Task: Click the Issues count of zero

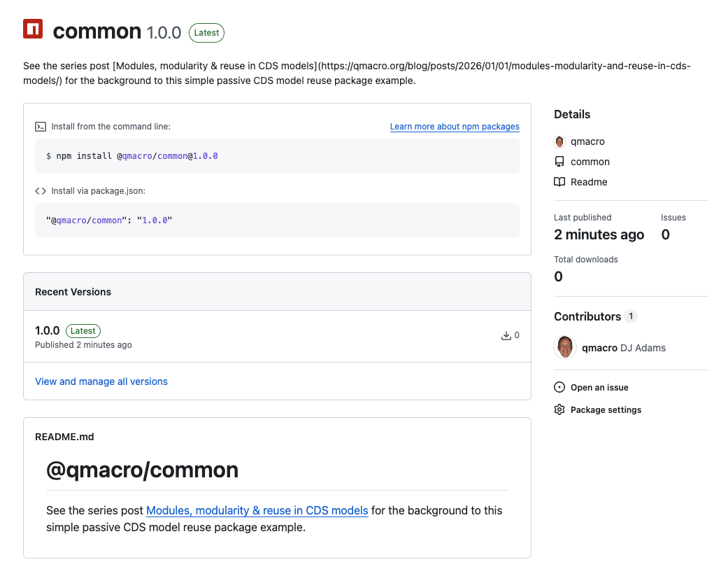Action: point(664,234)
